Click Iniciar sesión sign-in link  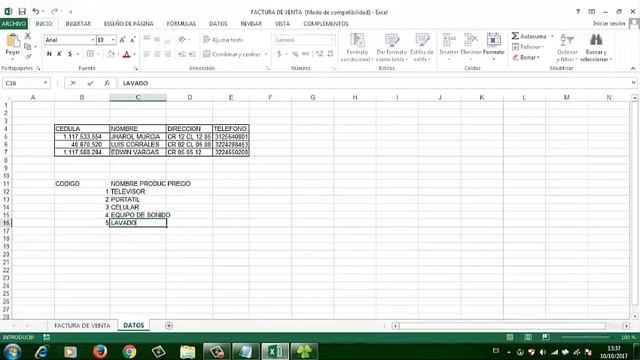[609, 24]
